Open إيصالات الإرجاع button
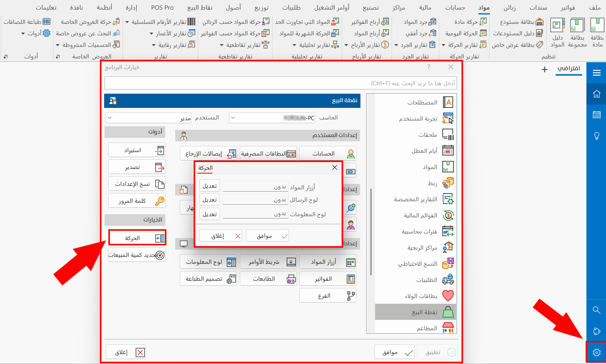The height and width of the screenshot is (364, 606). [209, 154]
